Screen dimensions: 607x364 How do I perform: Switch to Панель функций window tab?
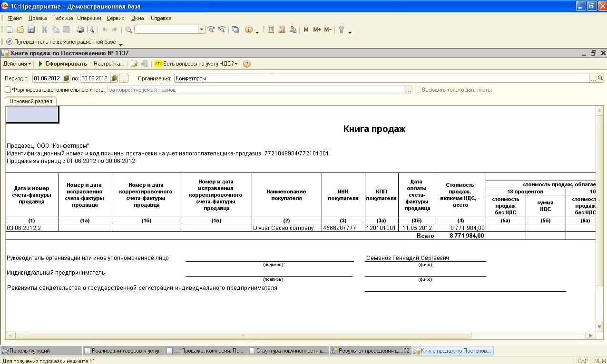pos(41,351)
